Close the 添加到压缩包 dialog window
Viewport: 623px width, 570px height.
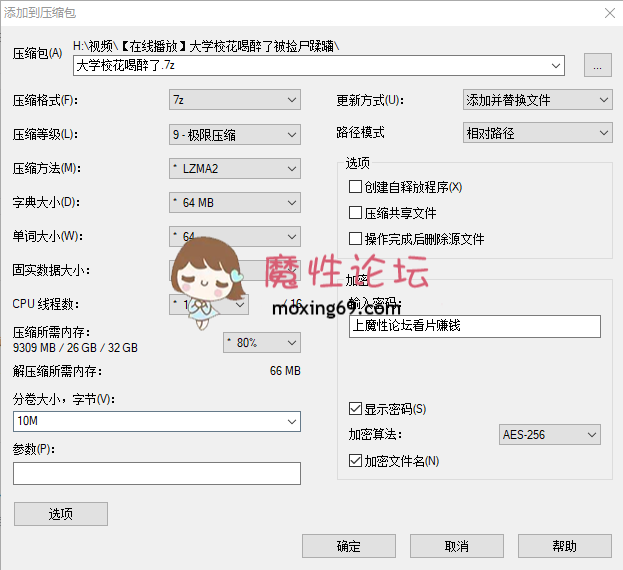609,12
